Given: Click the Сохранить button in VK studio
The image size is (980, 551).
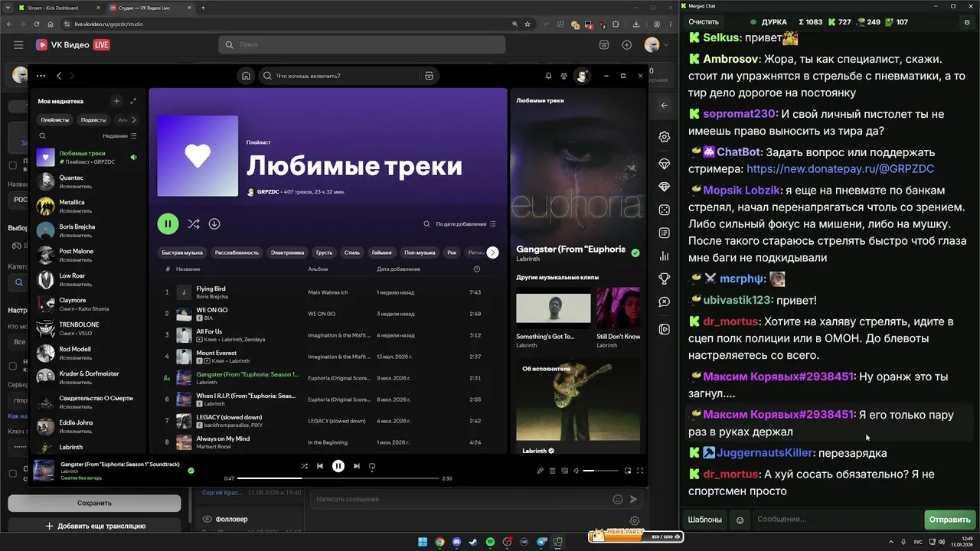Looking at the screenshot, I should 94,503.
